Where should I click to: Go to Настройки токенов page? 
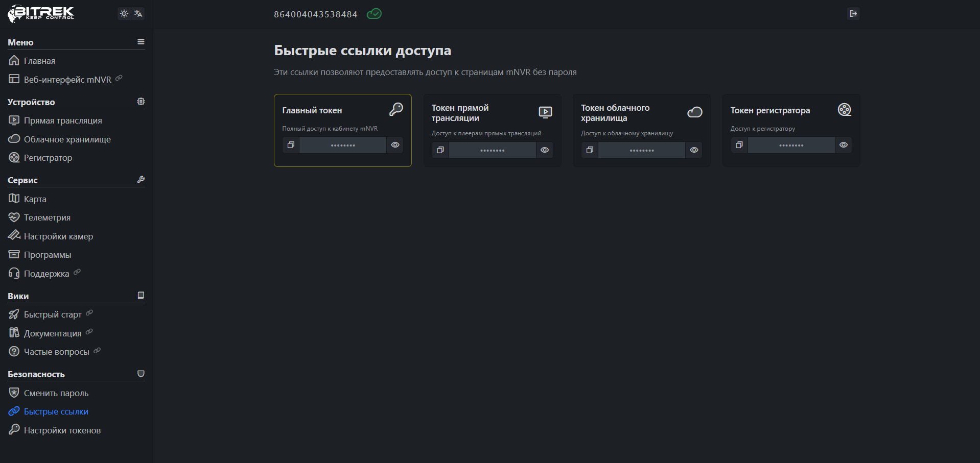coord(62,430)
